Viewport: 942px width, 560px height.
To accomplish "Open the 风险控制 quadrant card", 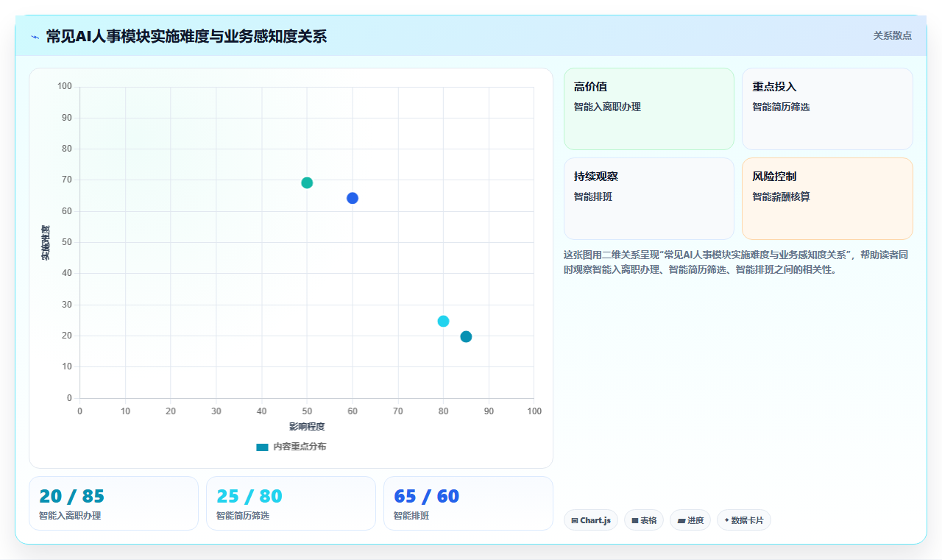I will [827, 199].
